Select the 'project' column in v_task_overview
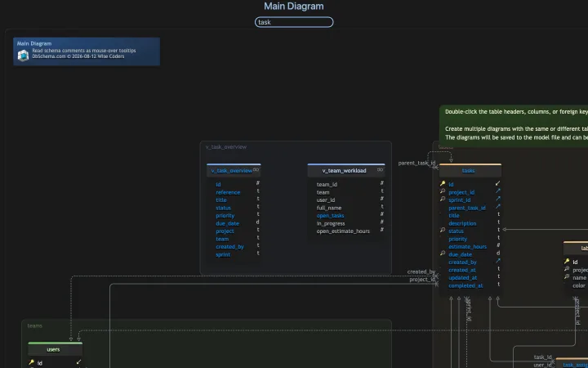Image resolution: width=588 pixels, height=368 pixels. [x=225, y=231]
